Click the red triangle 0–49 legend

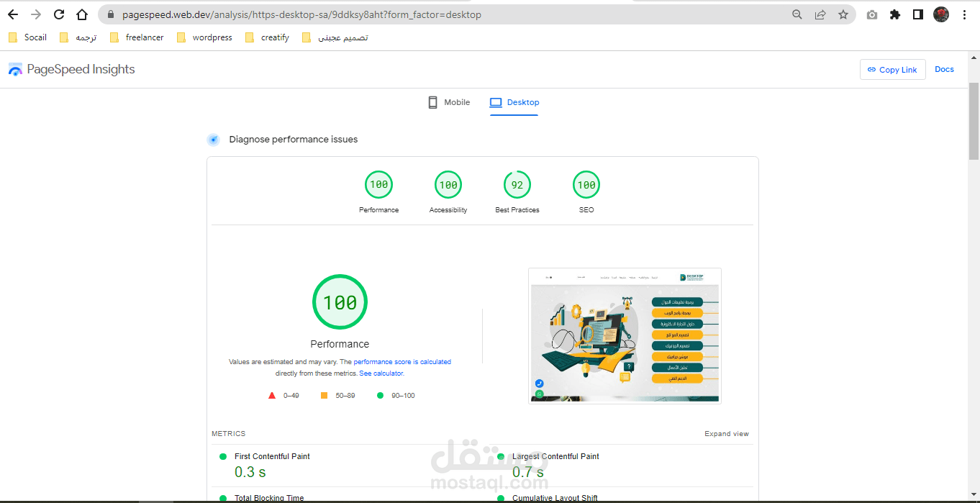click(x=283, y=396)
